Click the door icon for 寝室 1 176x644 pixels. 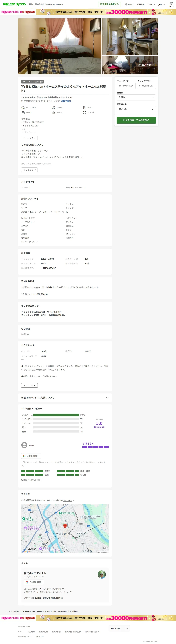(x=84, y=107)
